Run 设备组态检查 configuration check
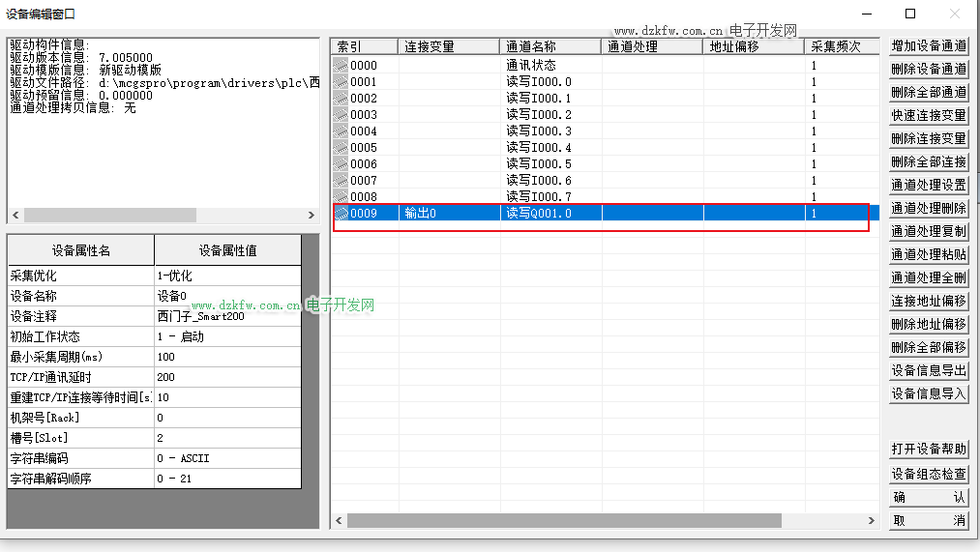The height and width of the screenshot is (552, 980). click(x=928, y=474)
